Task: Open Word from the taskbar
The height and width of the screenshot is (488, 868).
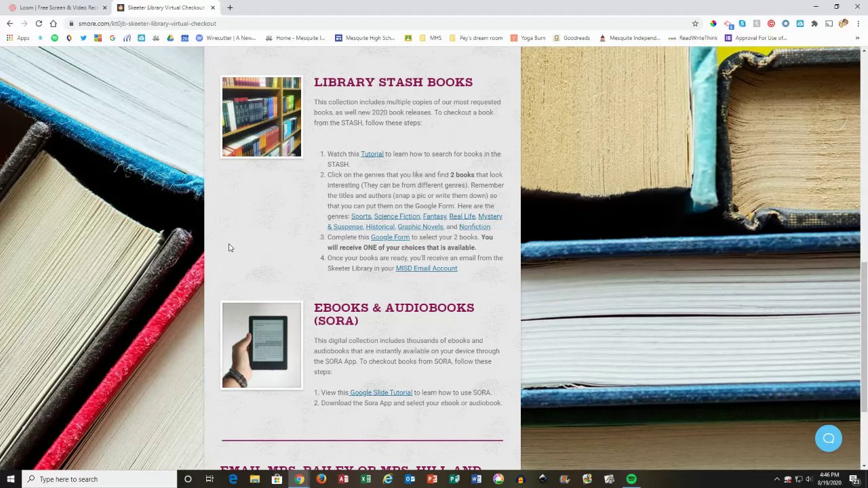Action: (476, 479)
